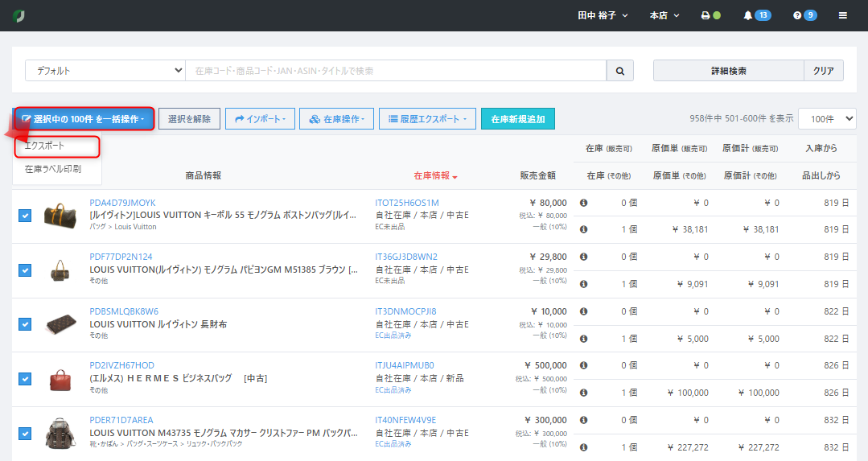Viewport: 868px width, 461px height.
Task: Click the 品出しから column header
Action: click(x=821, y=175)
